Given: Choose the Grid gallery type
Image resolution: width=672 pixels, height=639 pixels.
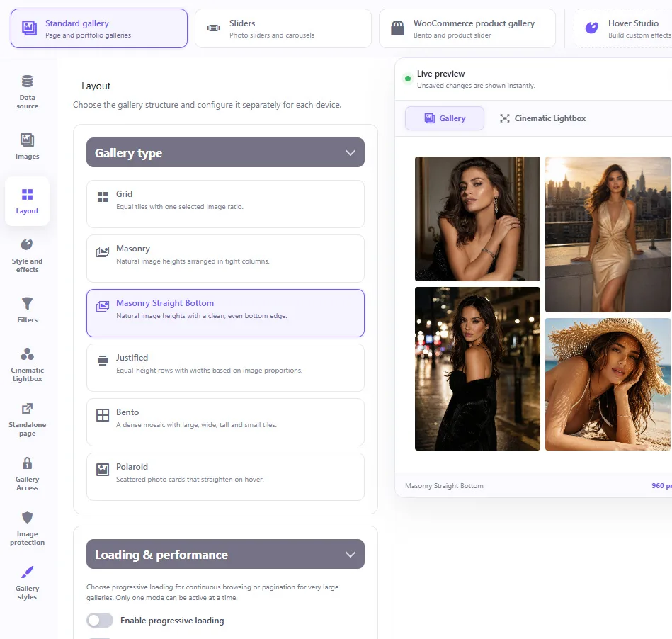Looking at the screenshot, I should tap(225, 204).
